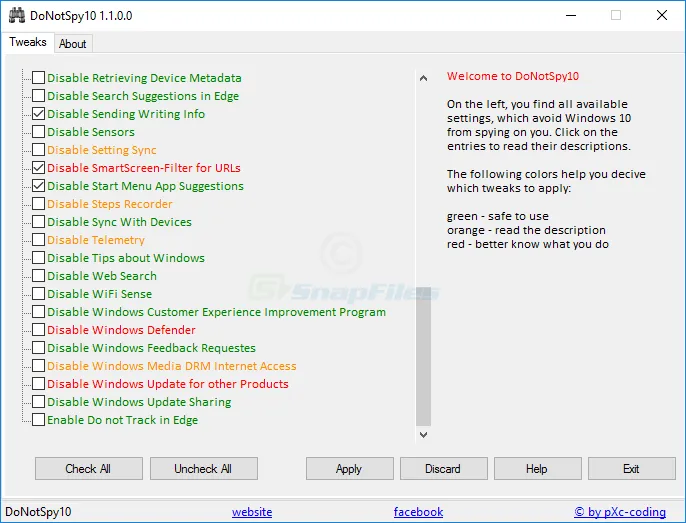The width and height of the screenshot is (686, 523).
Task: Select the Disable Web Search entry text
Action: click(x=102, y=276)
